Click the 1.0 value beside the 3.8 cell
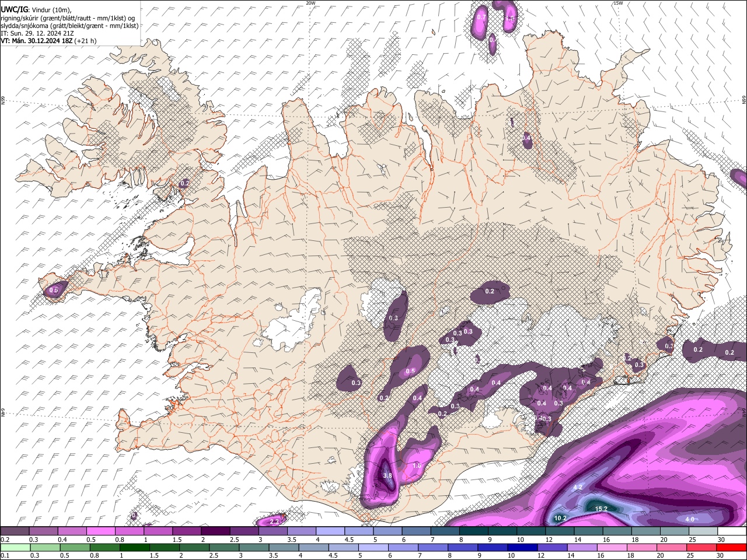The image size is (747, 560). [417, 466]
